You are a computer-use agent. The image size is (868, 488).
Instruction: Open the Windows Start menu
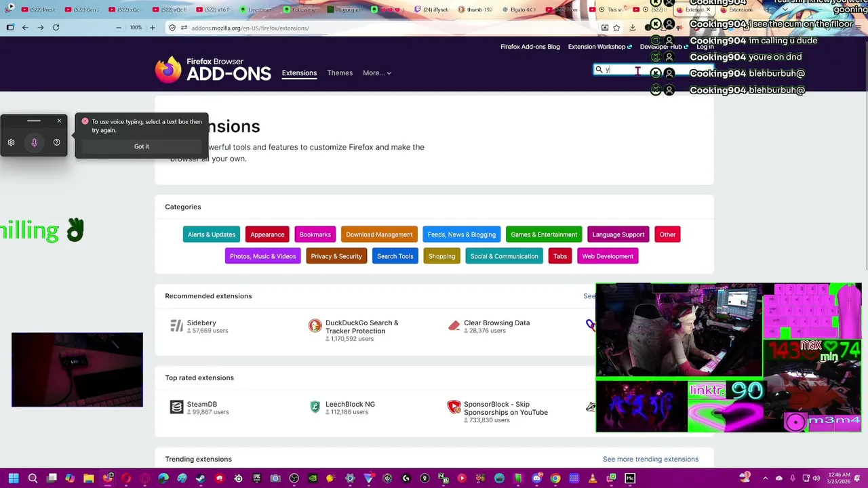(x=13, y=479)
